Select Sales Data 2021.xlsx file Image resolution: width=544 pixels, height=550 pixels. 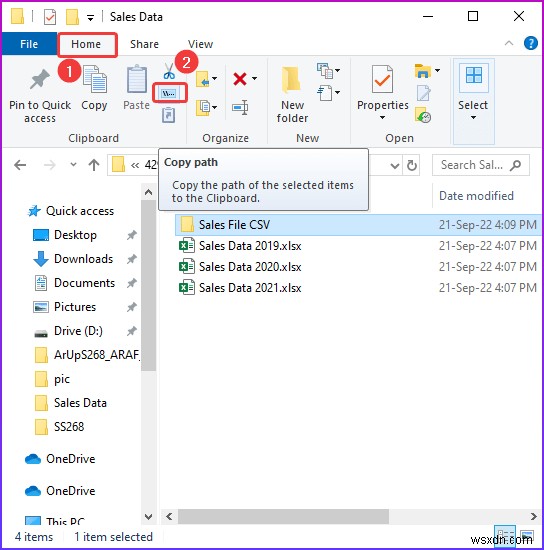(250, 288)
